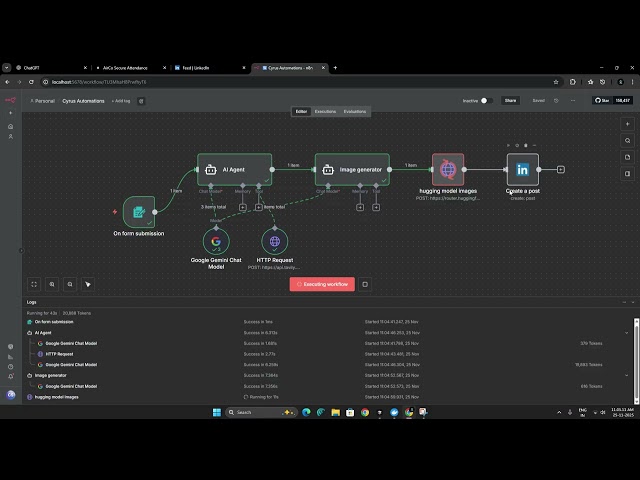Add Memory sub-node to AI Agent
Viewport: 640px width, 480px height.
(242, 207)
